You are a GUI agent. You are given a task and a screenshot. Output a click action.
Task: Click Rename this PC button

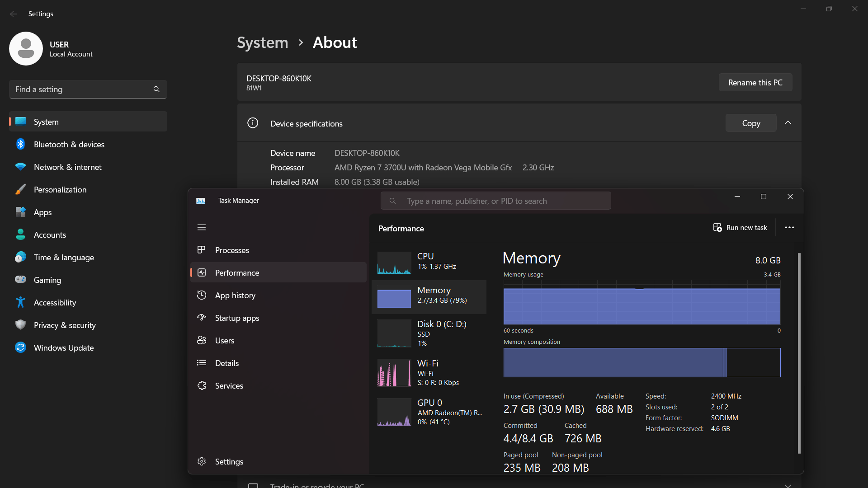pos(755,82)
